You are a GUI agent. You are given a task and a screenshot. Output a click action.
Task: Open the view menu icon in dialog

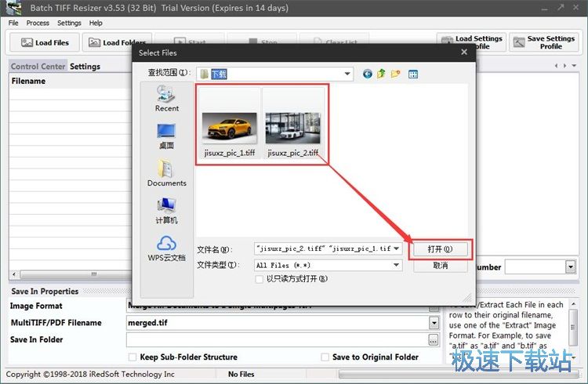tap(413, 74)
